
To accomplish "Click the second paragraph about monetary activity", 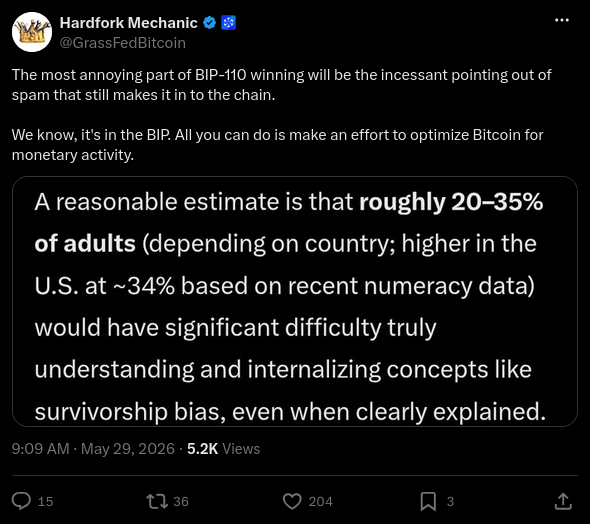I will (278, 145).
